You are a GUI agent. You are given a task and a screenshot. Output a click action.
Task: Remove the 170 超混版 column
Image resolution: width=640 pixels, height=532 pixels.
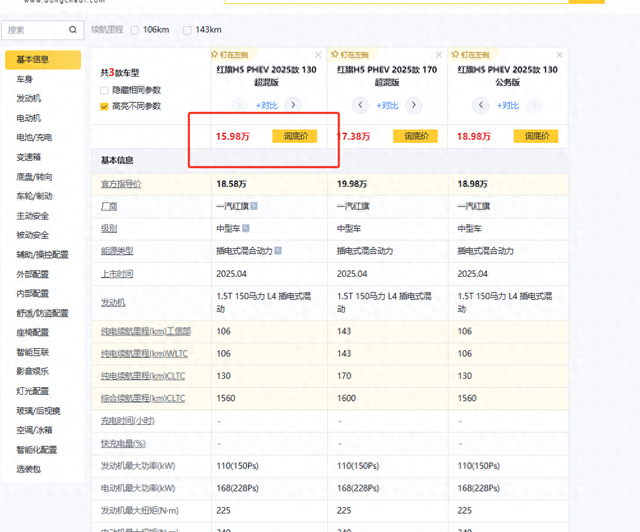[x=439, y=55]
